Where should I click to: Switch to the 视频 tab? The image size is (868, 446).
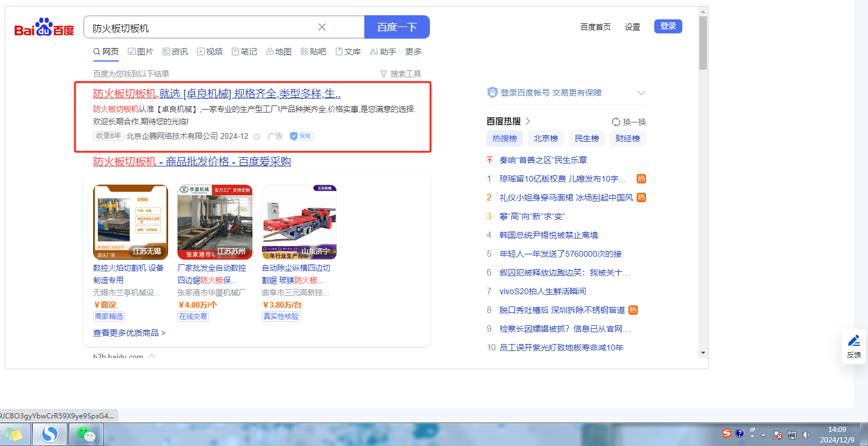click(210, 52)
